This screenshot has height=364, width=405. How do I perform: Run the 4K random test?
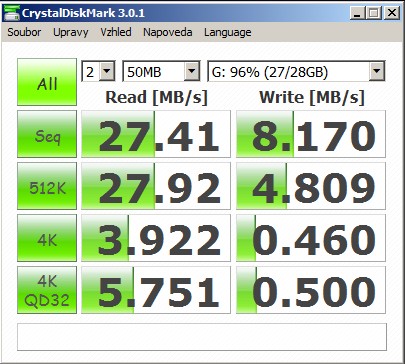[47, 238]
